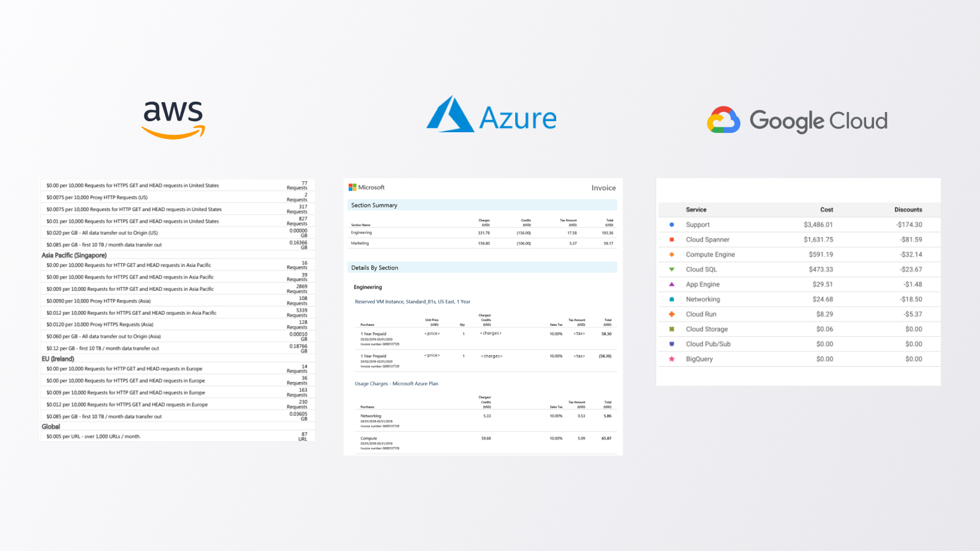Click the Service column header
The height and width of the screenshot is (551, 980).
click(696, 209)
